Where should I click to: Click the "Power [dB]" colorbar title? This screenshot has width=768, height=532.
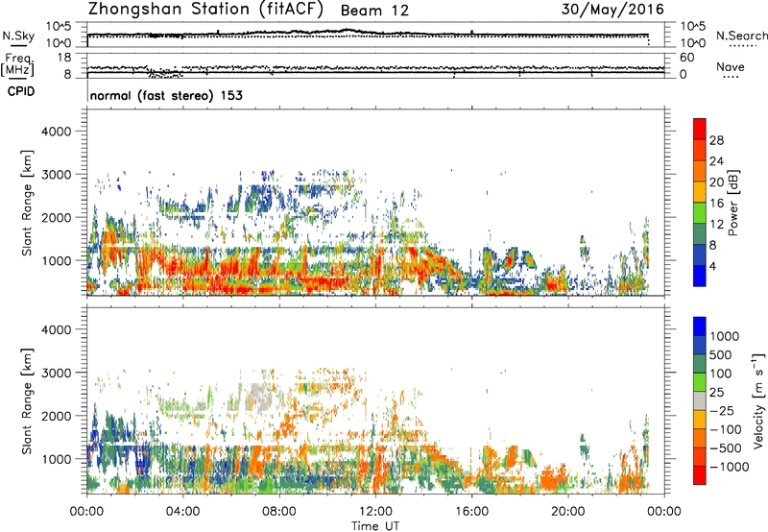[732, 203]
